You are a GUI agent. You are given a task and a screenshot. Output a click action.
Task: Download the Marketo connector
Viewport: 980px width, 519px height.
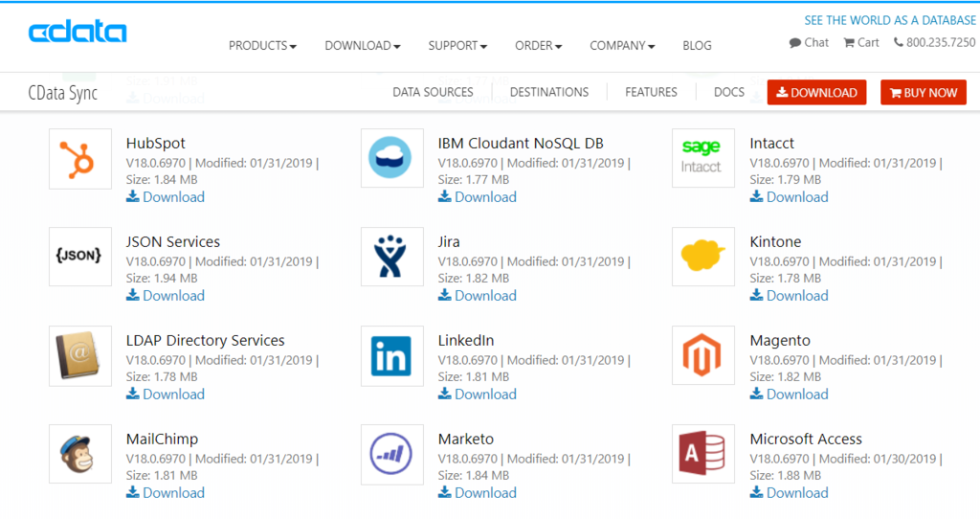477,493
